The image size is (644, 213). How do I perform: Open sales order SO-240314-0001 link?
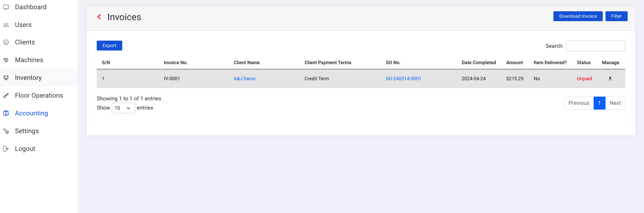coord(403,79)
